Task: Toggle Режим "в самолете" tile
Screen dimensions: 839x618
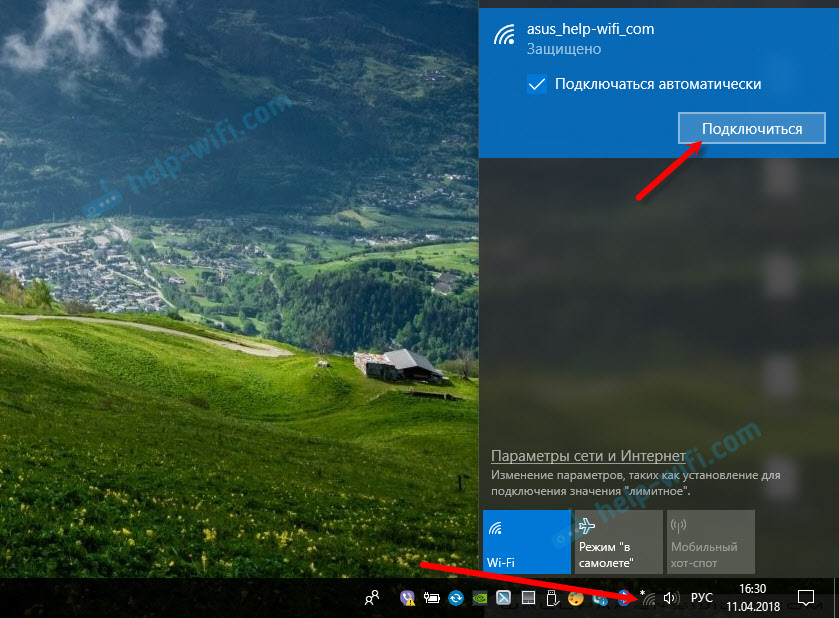Action: (x=619, y=541)
